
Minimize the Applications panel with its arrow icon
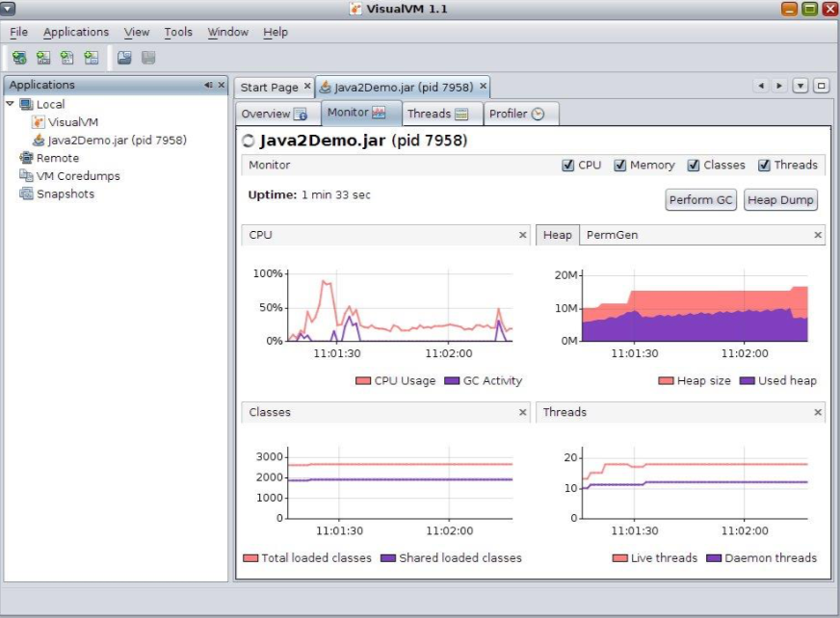tap(208, 85)
